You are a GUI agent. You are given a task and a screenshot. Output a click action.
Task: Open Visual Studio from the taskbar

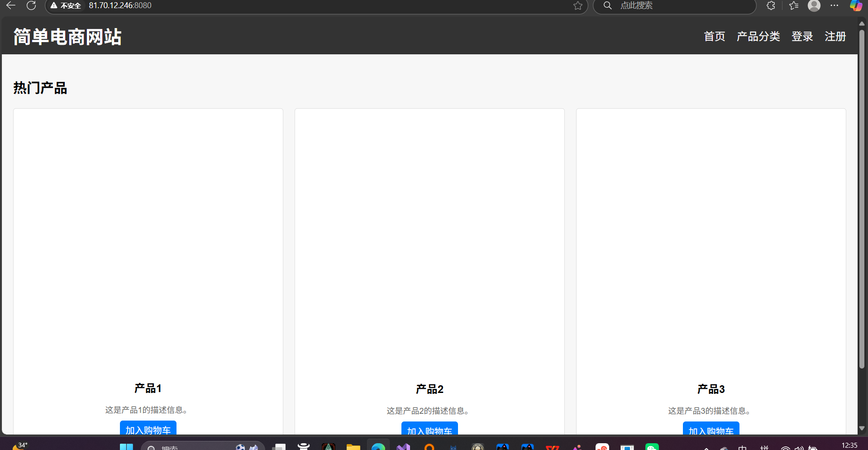pyautogui.click(x=403, y=446)
